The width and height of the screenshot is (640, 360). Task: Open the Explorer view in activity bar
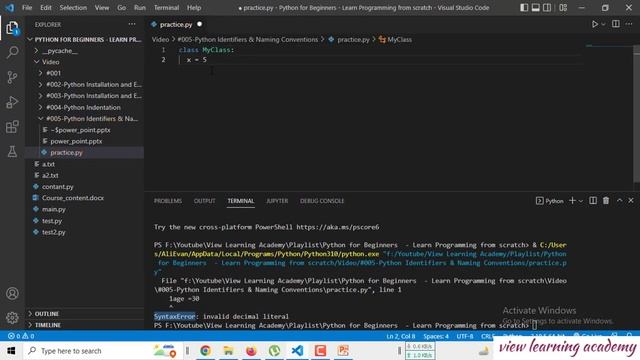pyautogui.click(x=12, y=28)
